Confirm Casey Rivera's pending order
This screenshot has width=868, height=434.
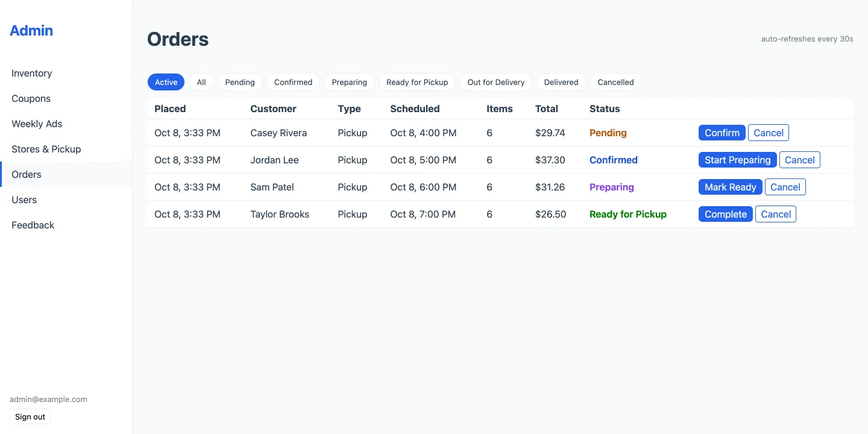point(722,133)
